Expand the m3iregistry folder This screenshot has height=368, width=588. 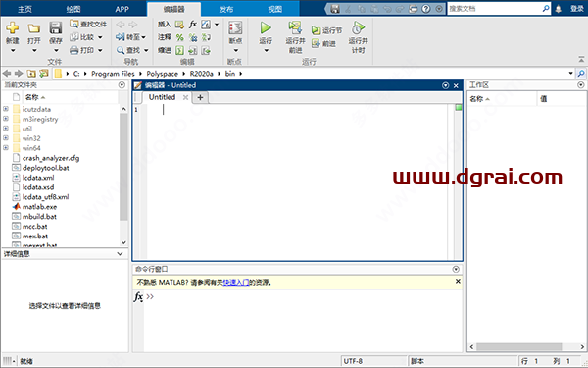(x=6, y=119)
